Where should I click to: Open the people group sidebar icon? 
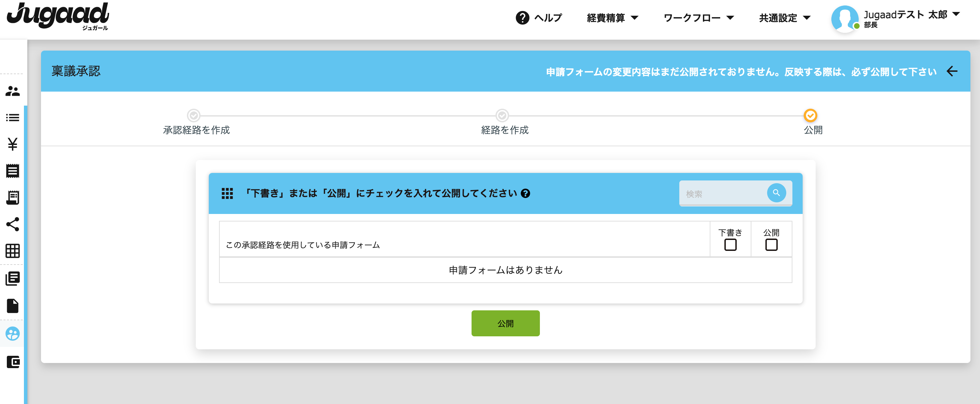[x=13, y=91]
